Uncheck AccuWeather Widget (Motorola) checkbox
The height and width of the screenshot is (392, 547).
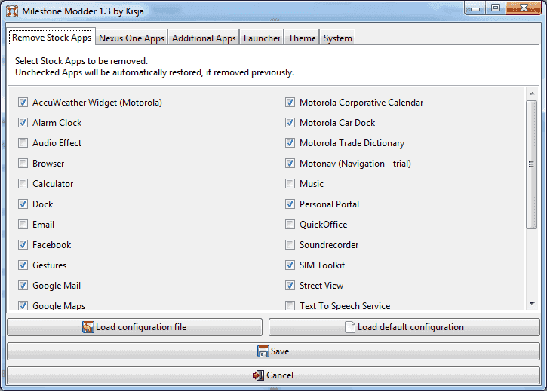23,103
